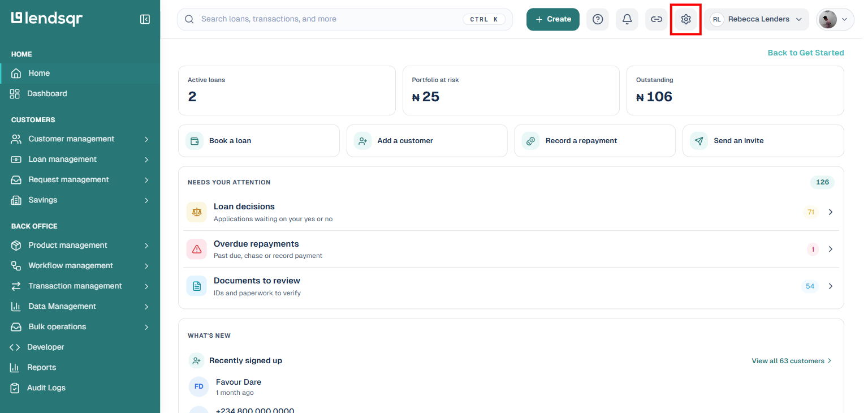Screen dimensions: 868x413
Task: Click the Portfolio at risk card
Action: (511, 91)
